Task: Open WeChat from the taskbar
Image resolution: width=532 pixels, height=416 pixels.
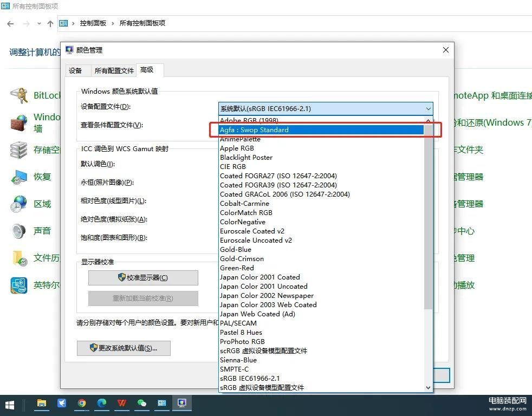Action: (x=142, y=403)
